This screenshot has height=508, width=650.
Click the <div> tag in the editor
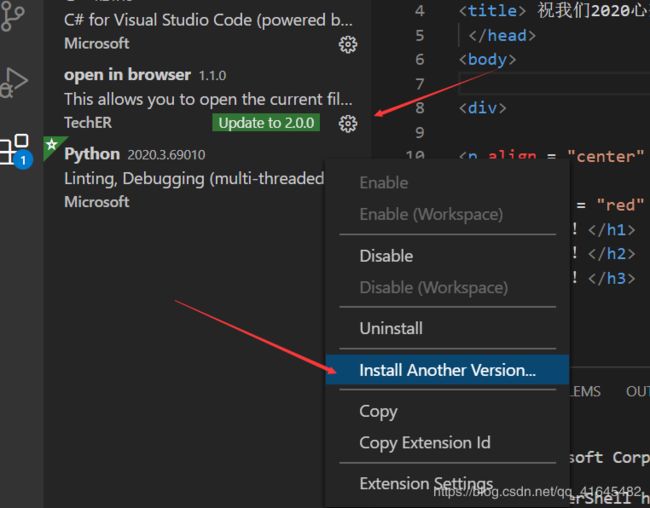(x=483, y=108)
